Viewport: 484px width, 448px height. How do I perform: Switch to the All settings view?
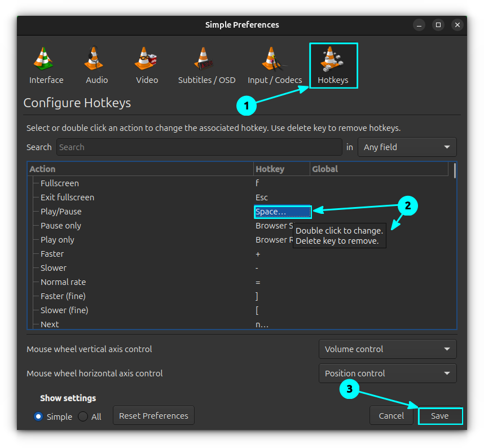pyautogui.click(x=82, y=416)
